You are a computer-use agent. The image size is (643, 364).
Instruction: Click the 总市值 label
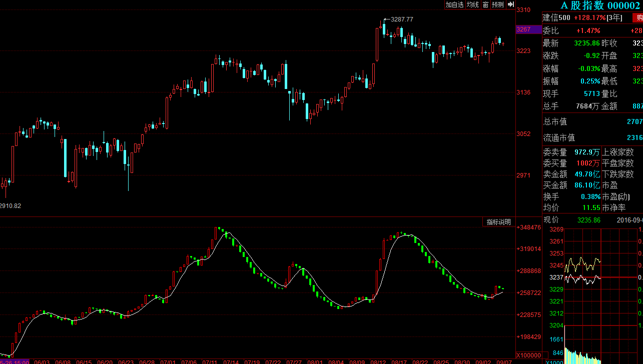pos(555,121)
